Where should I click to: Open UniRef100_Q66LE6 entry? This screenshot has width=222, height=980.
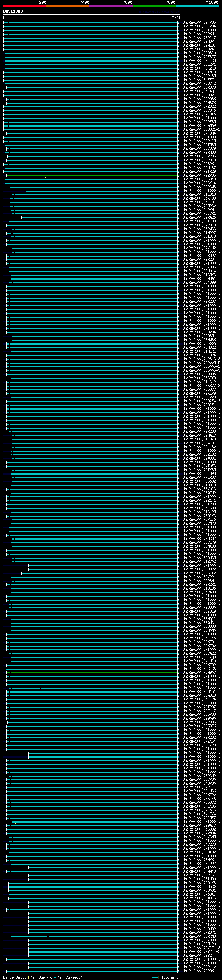pyautogui.click(x=199, y=799)
